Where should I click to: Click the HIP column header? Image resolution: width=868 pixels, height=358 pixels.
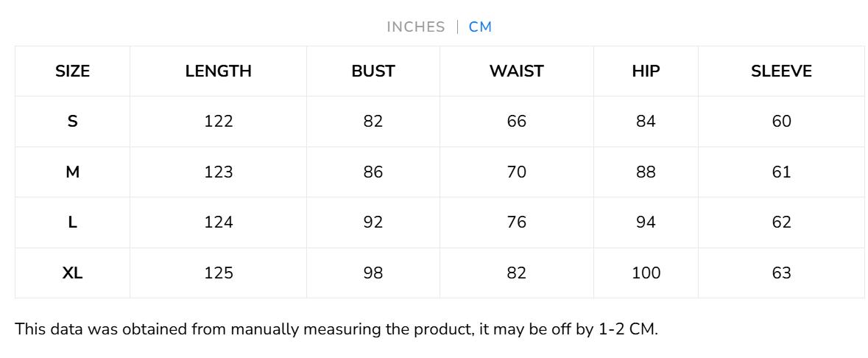pyautogui.click(x=646, y=71)
